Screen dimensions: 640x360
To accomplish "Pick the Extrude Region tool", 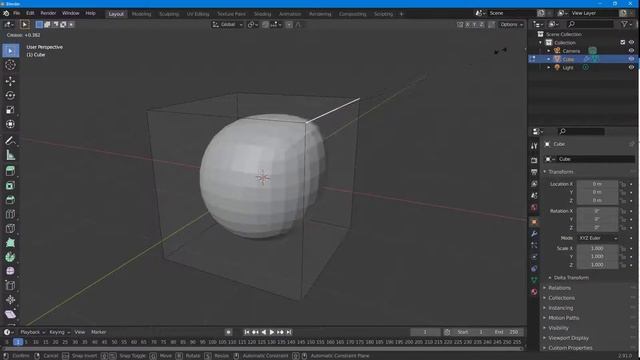I will click(x=10, y=171).
